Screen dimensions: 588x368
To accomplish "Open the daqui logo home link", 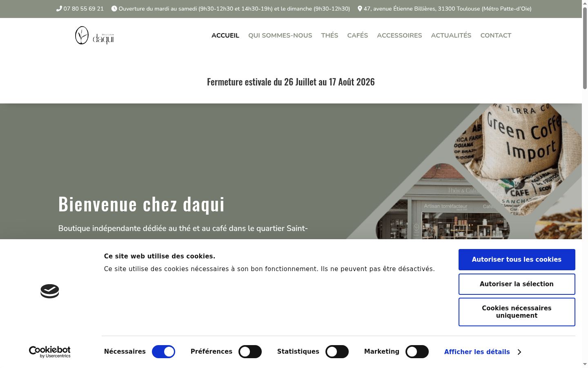I will pos(94,36).
